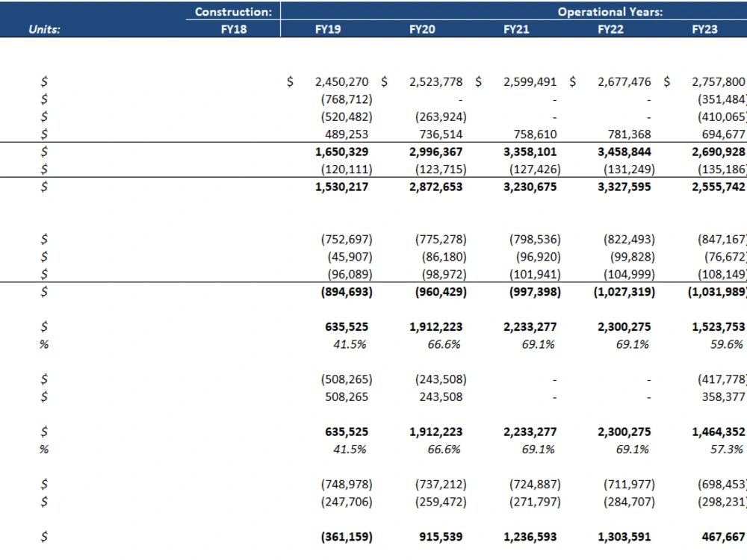Click the cell with value 2,599,491

(530, 82)
